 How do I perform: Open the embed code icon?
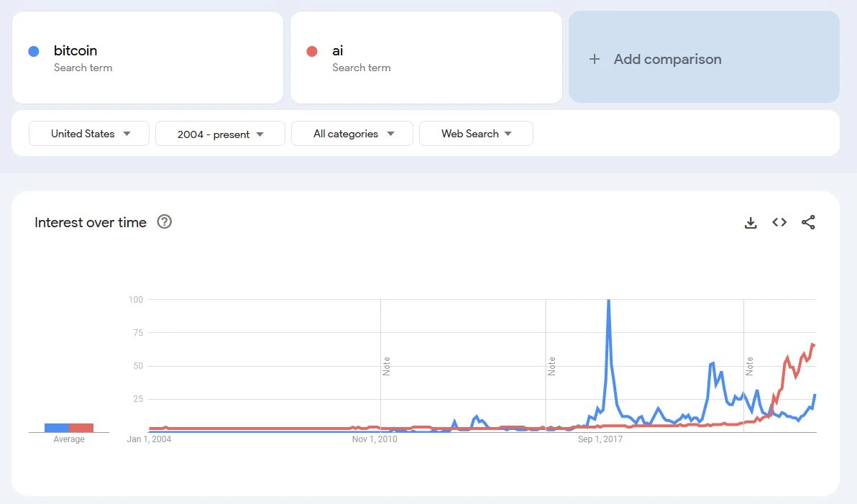(x=779, y=222)
